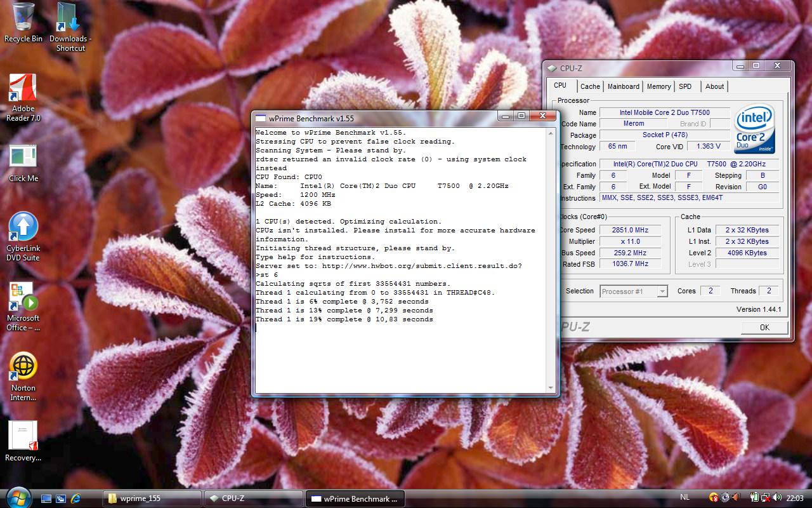Click the Core VID value 1.363 V

pos(709,146)
